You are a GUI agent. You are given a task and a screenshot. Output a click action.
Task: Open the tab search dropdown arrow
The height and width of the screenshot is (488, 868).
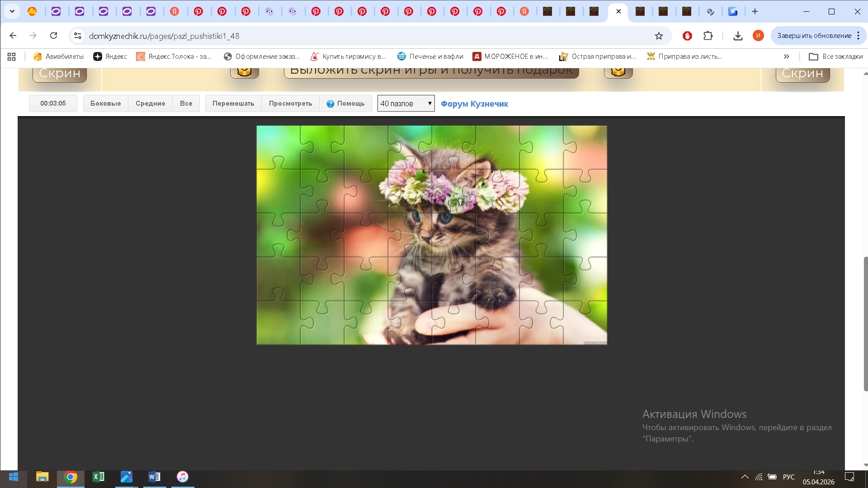[x=12, y=11]
